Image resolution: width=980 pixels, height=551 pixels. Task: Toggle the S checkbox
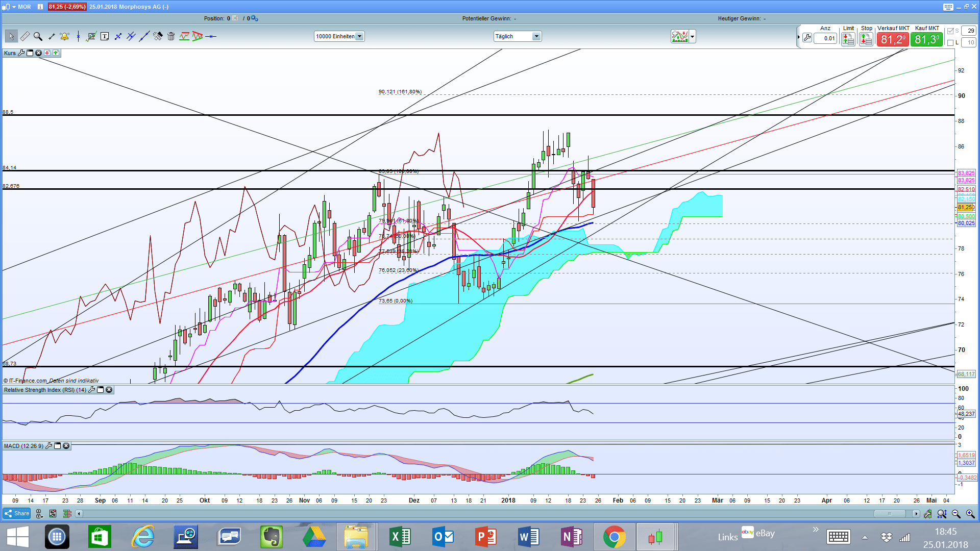click(x=950, y=31)
